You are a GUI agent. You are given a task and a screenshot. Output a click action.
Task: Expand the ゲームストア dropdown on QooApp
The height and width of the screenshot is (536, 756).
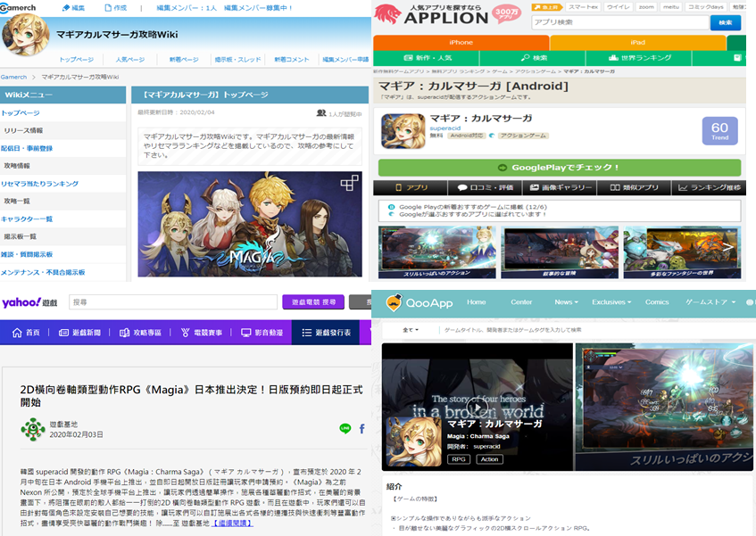pos(710,302)
